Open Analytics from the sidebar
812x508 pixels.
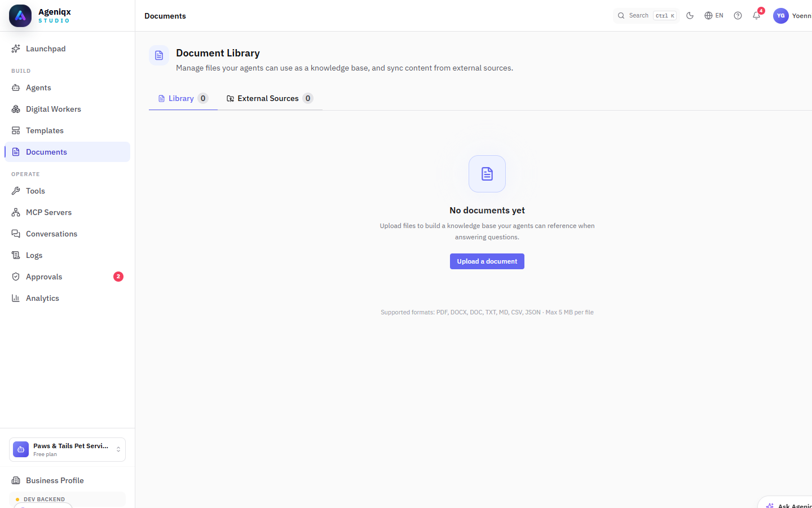67,298
